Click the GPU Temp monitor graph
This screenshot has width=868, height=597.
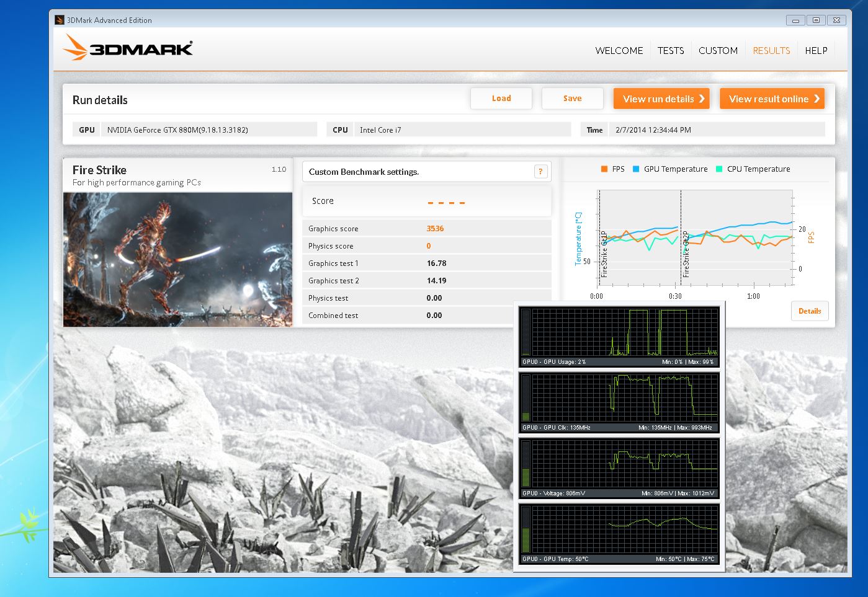coord(619,534)
